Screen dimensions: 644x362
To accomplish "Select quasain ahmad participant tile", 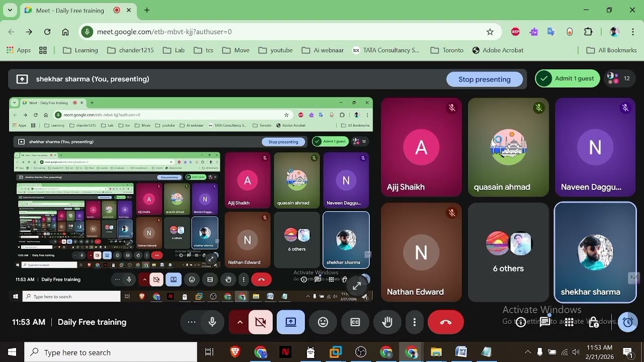I will [508, 147].
